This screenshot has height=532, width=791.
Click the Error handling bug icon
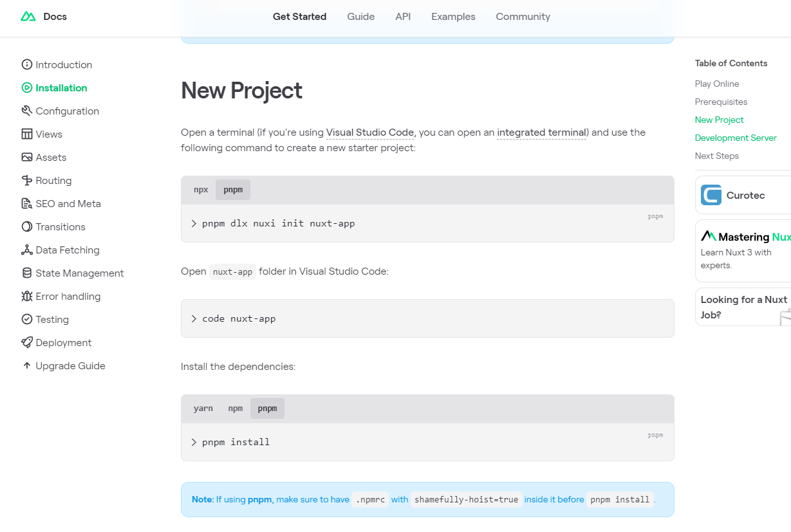click(x=26, y=296)
